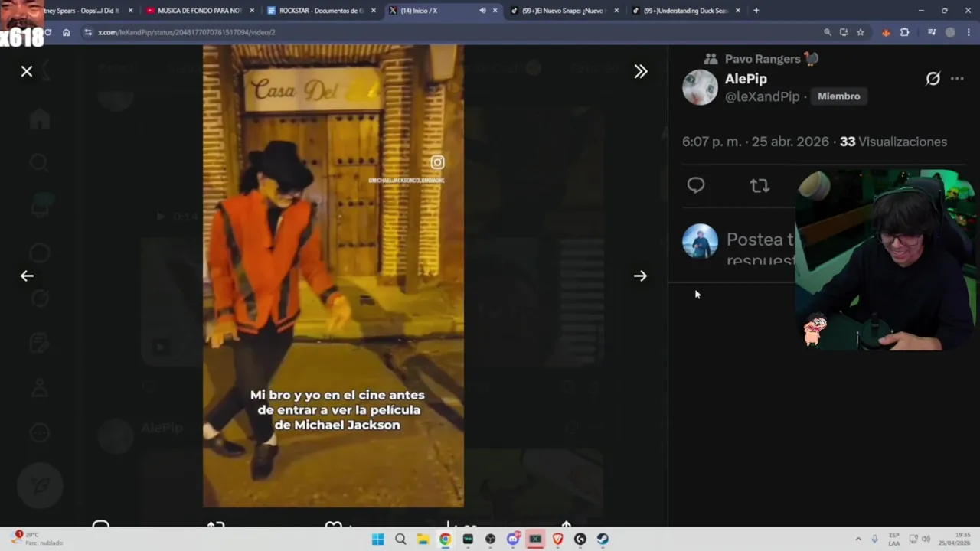980x551 pixels.
Task: Bookmark this page with the star icon
Action: point(861,32)
